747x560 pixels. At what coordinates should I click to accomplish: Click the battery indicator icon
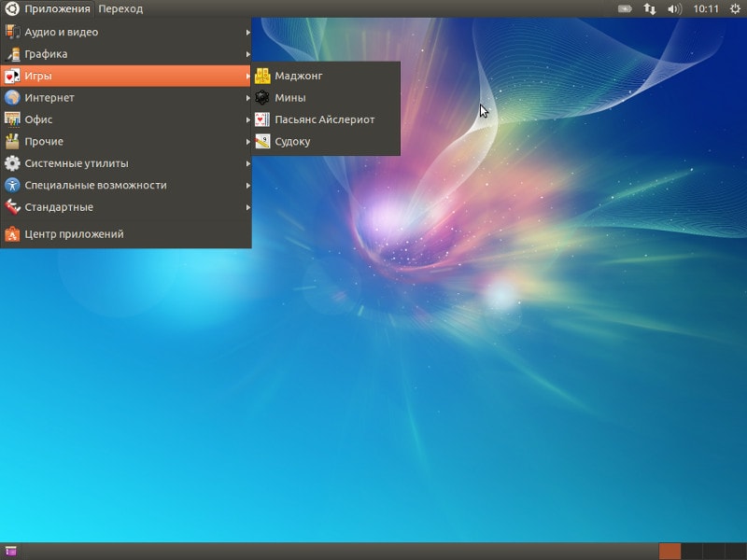tap(625, 9)
